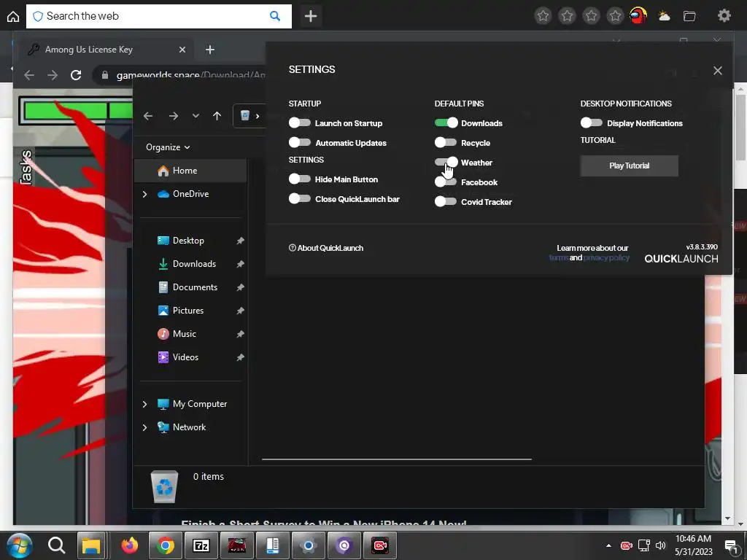Toggle Close QuickLaunch bar switch
The height and width of the screenshot is (560, 747).
299,198
